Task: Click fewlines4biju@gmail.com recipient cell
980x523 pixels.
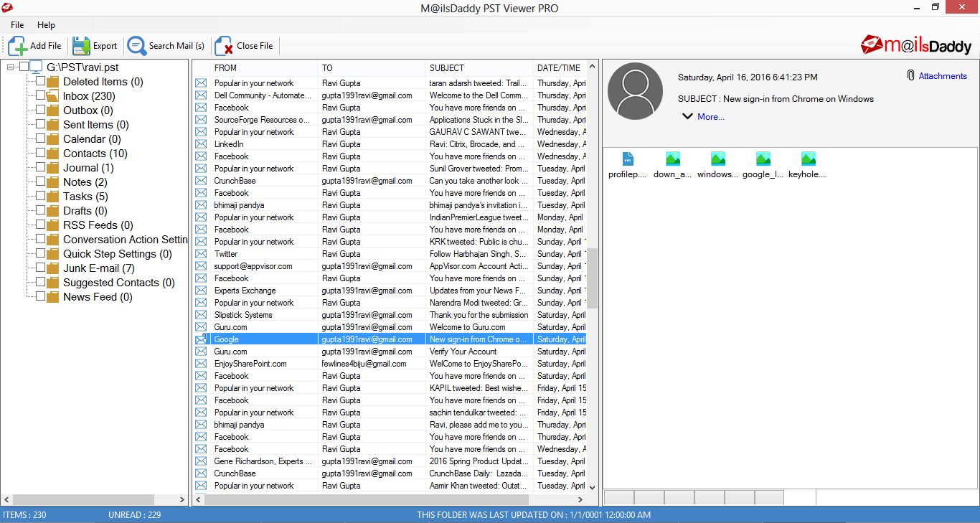Action: pyautogui.click(x=372, y=364)
